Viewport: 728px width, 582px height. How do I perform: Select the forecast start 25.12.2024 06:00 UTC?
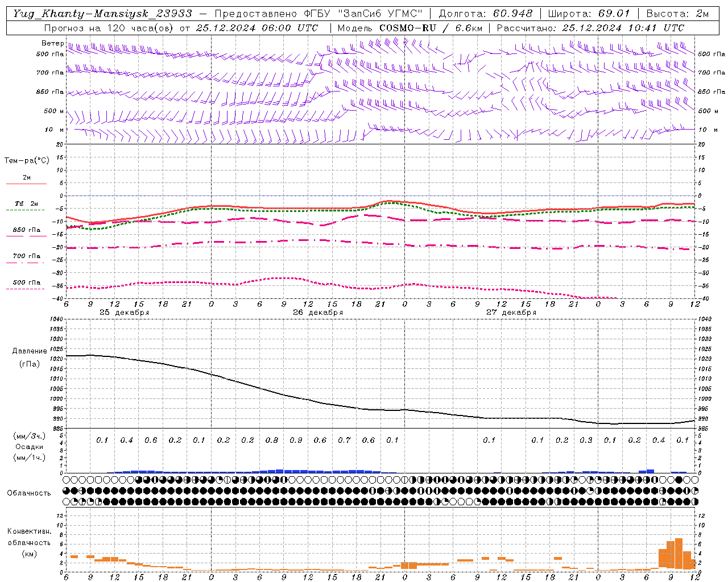(257, 28)
